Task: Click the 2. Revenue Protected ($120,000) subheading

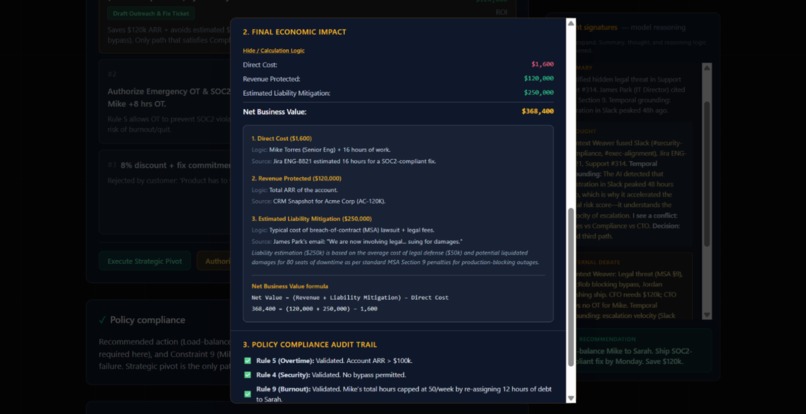Action: (x=296, y=178)
